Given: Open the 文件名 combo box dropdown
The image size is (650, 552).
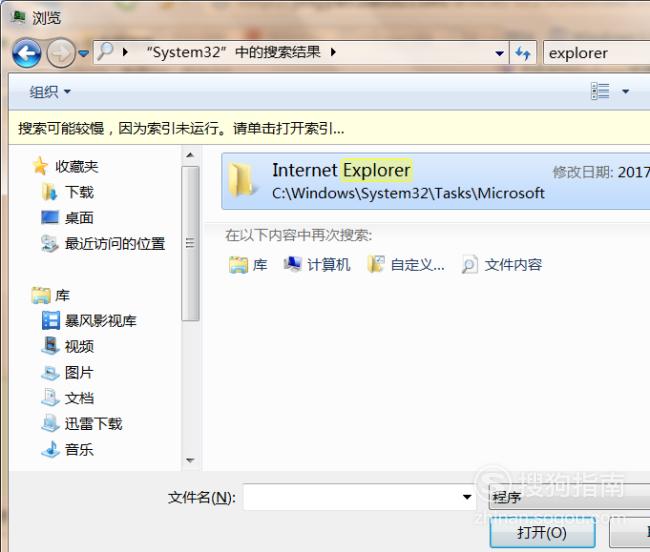Looking at the screenshot, I should tap(467, 497).
